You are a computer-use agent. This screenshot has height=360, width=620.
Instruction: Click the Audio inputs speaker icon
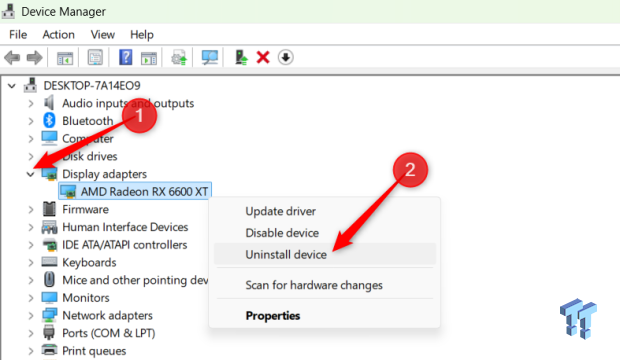click(x=49, y=103)
